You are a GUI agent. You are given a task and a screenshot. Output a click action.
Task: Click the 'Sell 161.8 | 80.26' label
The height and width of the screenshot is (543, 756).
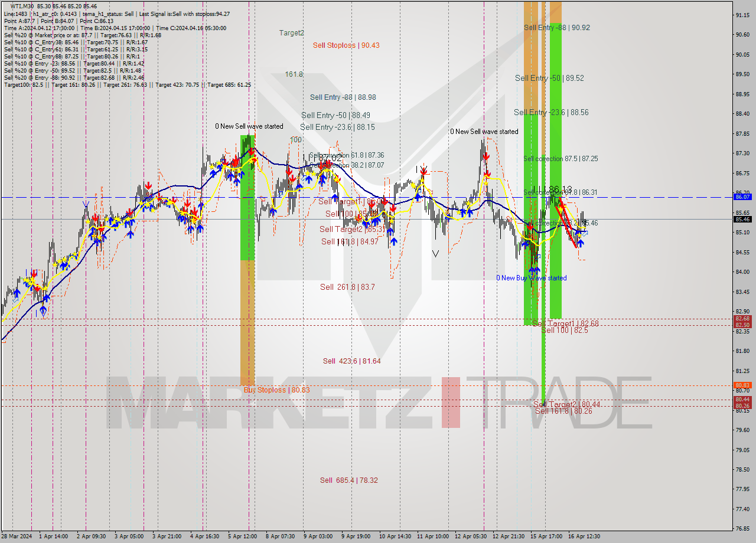tap(563, 411)
